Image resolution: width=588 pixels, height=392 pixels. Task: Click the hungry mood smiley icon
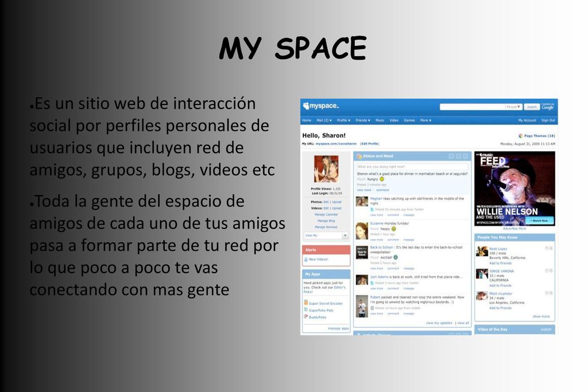point(382,179)
